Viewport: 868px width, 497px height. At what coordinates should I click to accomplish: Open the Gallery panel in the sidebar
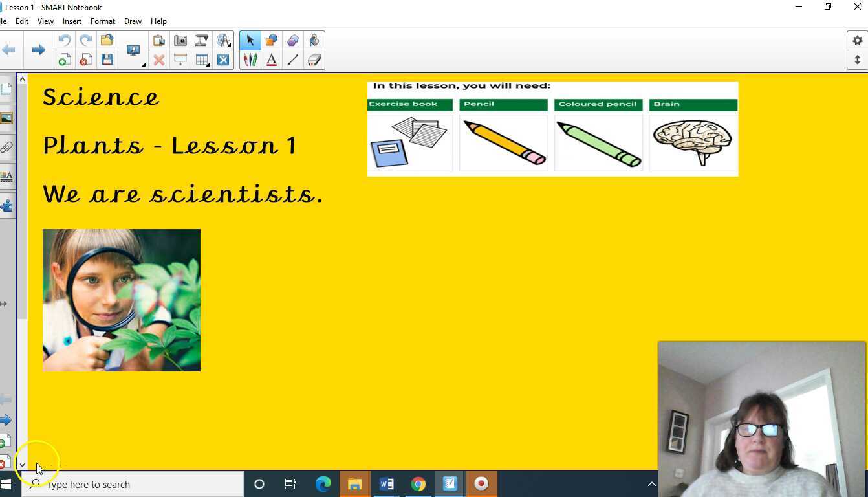[8, 118]
